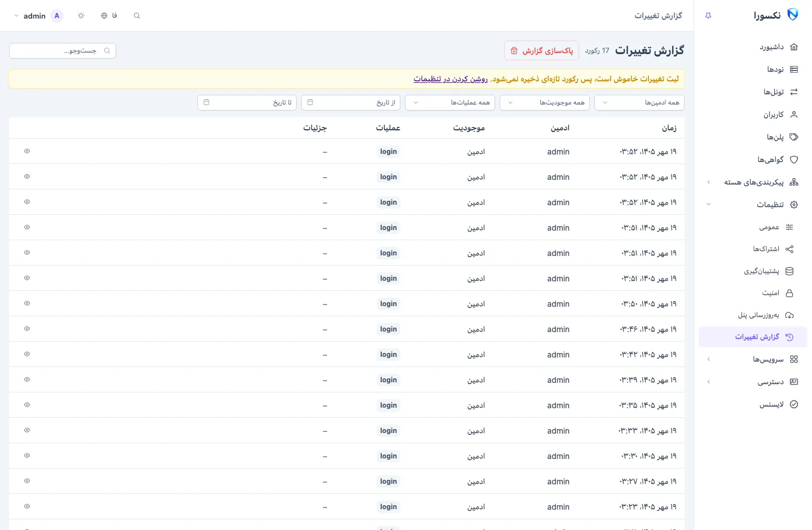This screenshot has width=812, height=530.
Task: Click the گواهی‌ها shield icon
Action: tap(794, 160)
